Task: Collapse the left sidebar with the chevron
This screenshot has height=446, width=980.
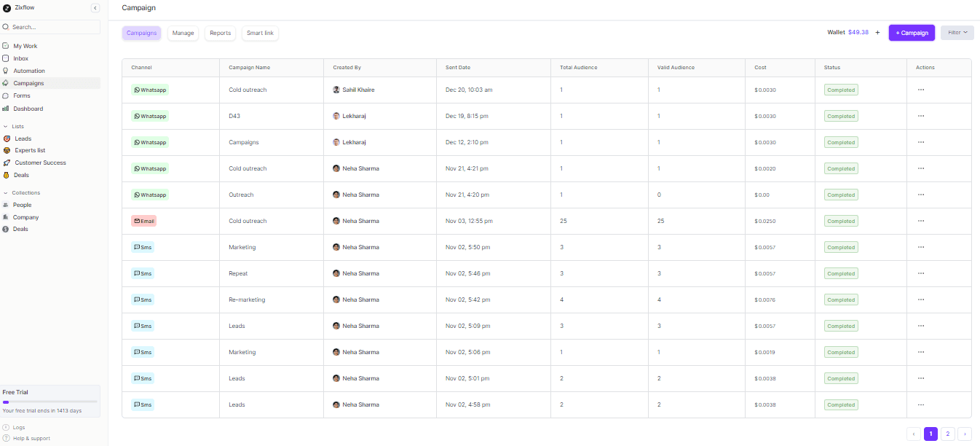Action: click(95, 7)
